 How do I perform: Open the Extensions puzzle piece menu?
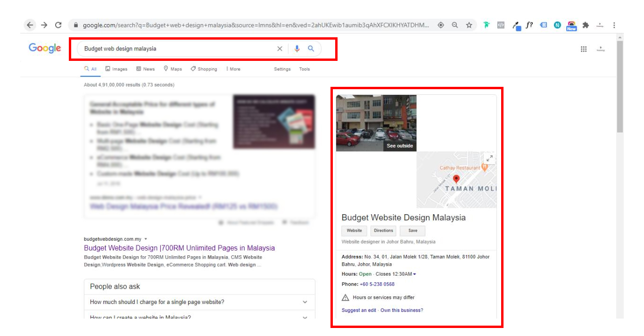pyautogui.click(x=586, y=25)
